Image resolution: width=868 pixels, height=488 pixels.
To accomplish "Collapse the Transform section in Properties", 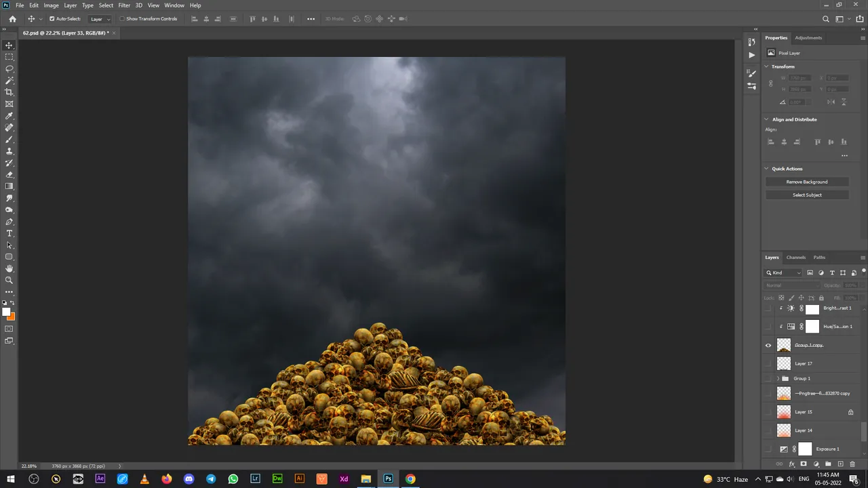I will point(767,66).
